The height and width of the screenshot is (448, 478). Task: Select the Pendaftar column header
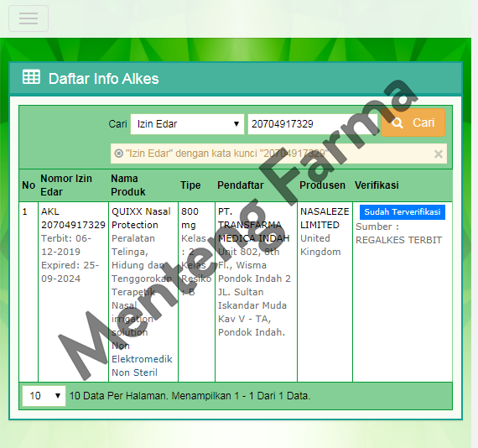click(x=240, y=185)
